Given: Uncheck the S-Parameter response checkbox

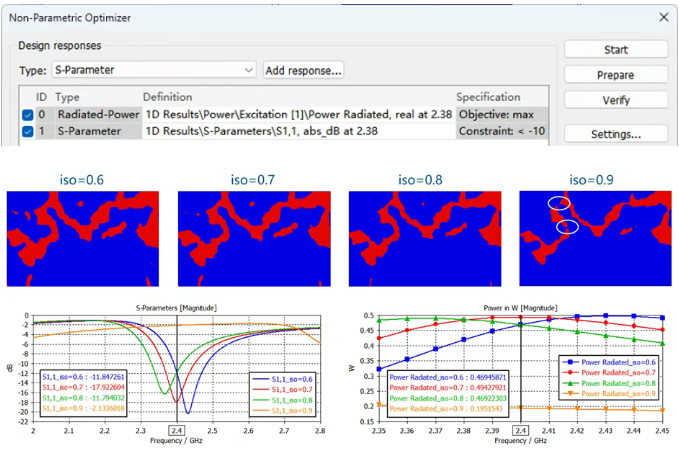Looking at the screenshot, I should point(28,131).
